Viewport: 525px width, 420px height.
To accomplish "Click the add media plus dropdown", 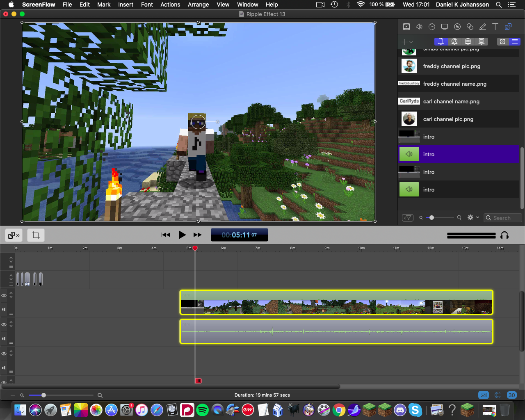I will (x=407, y=42).
